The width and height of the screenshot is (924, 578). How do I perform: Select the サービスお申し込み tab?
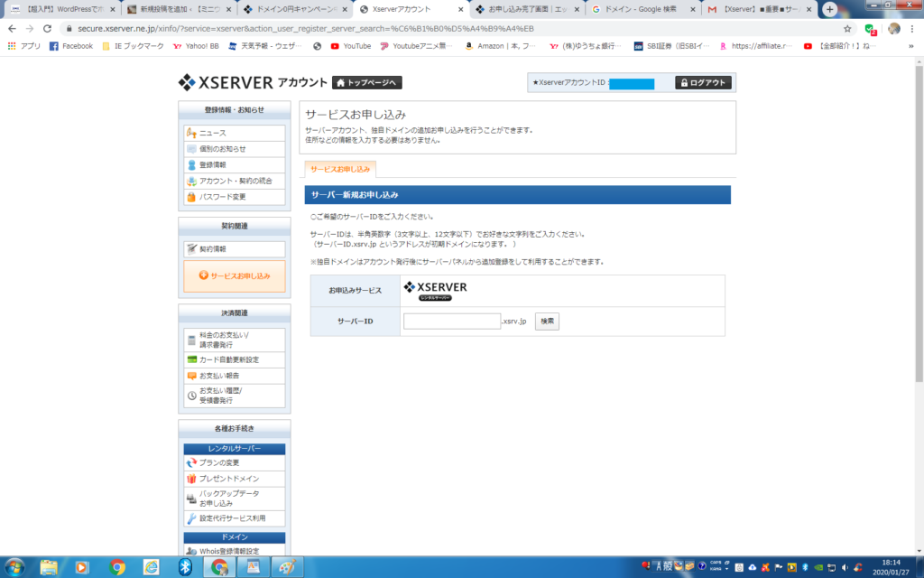tap(340, 169)
